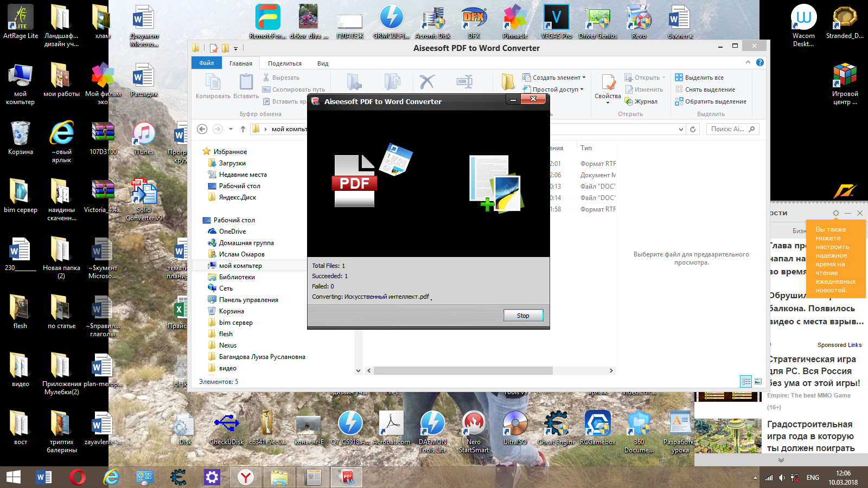Click the Поиск search field

click(x=732, y=129)
